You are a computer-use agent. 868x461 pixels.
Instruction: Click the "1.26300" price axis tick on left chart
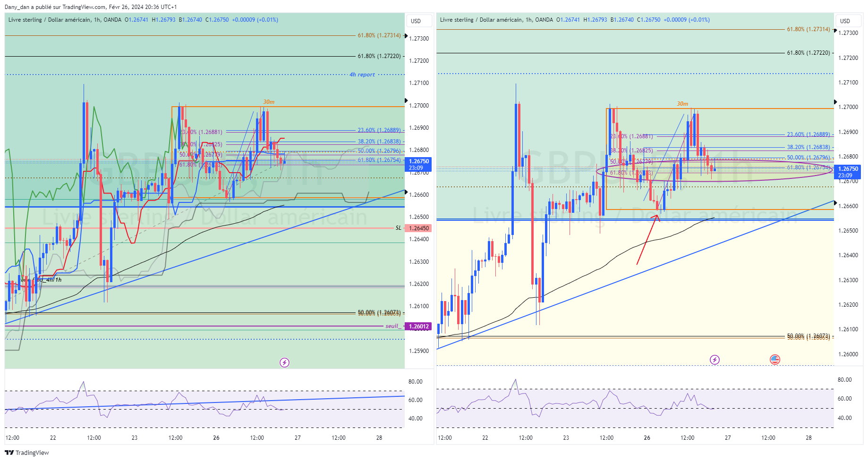419,262
